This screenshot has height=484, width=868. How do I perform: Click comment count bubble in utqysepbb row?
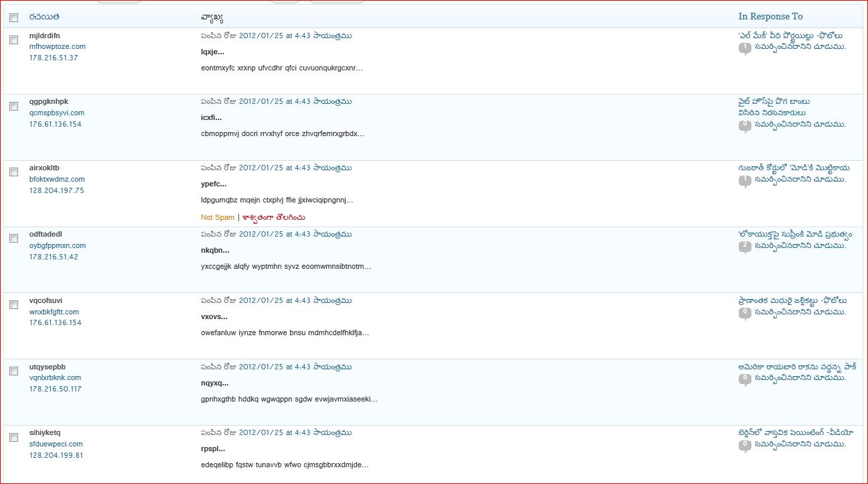(744, 379)
